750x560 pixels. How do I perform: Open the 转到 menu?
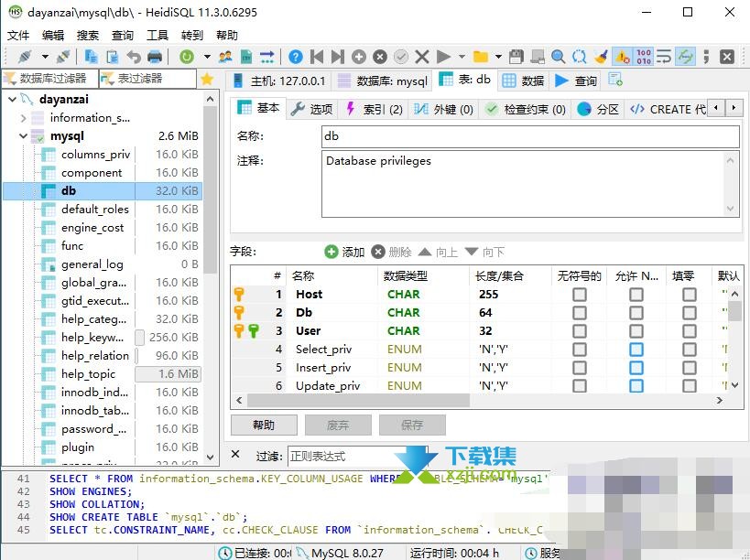click(191, 36)
